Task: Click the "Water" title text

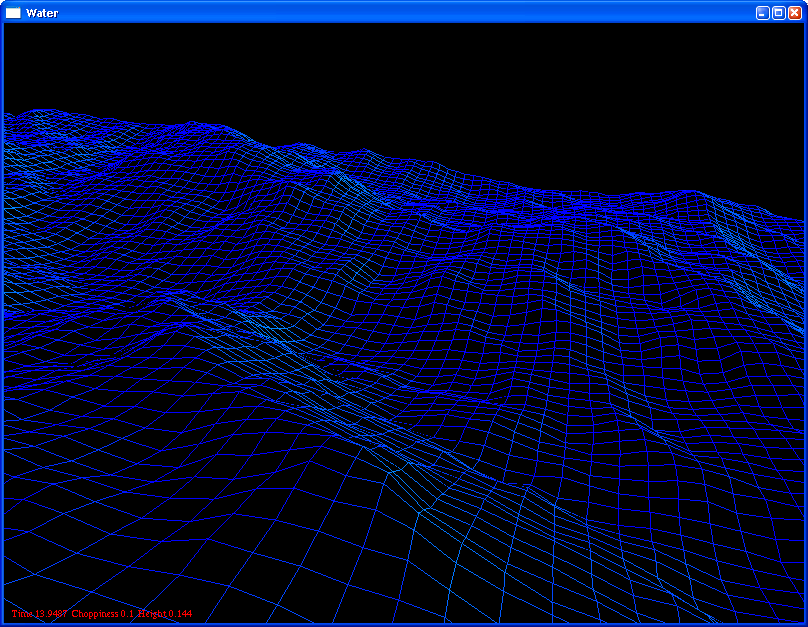Action: point(42,13)
